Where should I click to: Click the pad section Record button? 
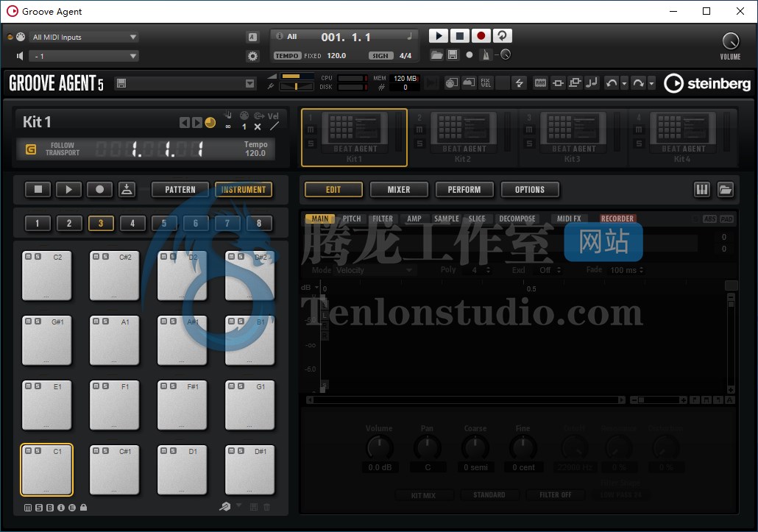coord(99,189)
